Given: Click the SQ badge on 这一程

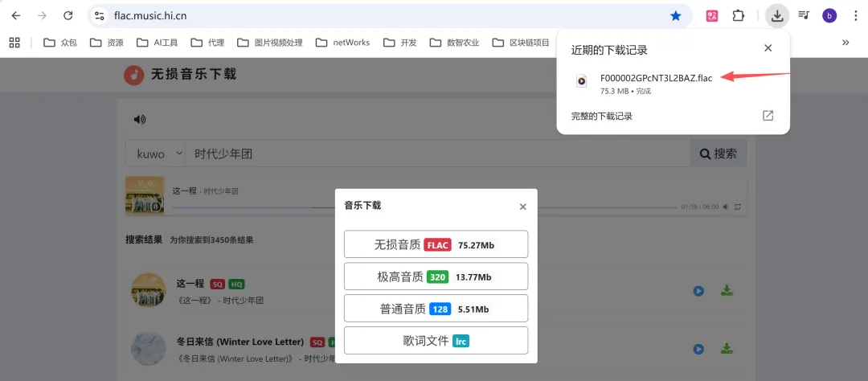Looking at the screenshot, I should pyautogui.click(x=218, y=284).
